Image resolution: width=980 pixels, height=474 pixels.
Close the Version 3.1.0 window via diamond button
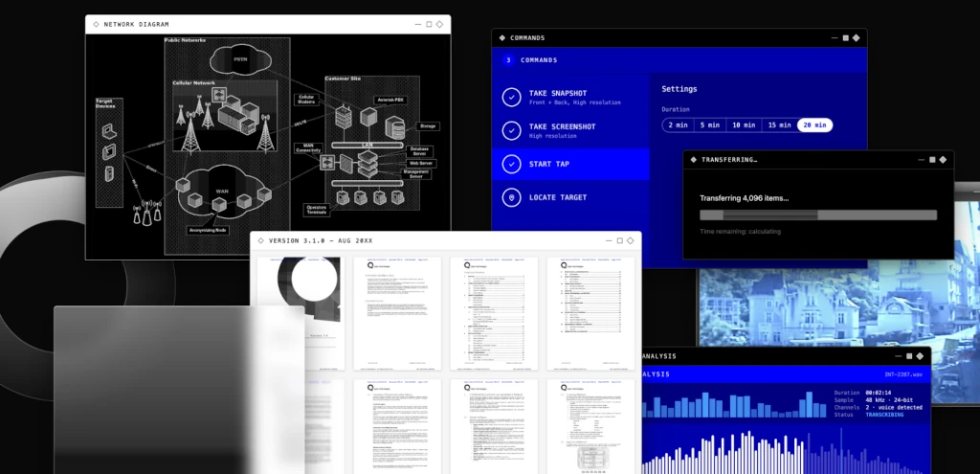(631, 240)
